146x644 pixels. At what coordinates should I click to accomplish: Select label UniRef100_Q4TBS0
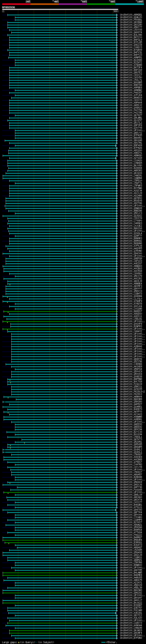(131, 198)
